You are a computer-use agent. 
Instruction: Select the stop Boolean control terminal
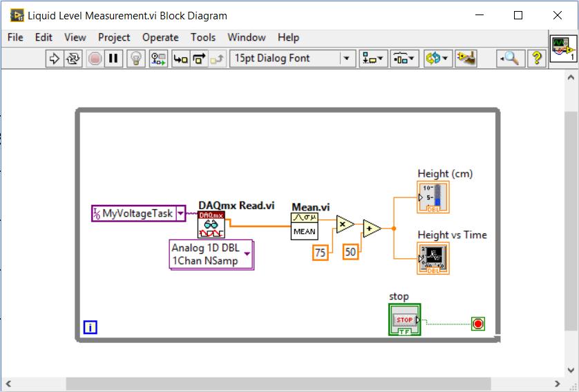405,320
